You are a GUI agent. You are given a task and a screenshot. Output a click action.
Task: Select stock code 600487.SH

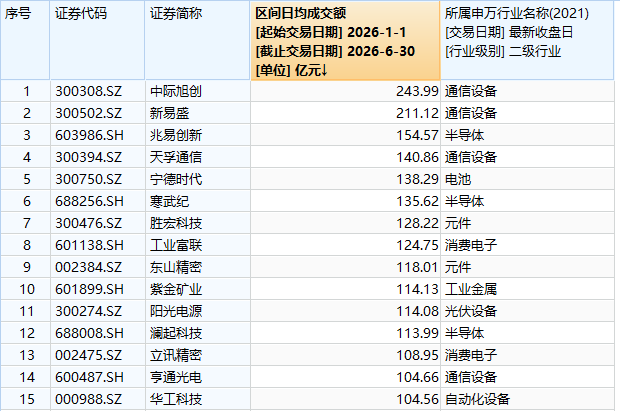[89, 377]
